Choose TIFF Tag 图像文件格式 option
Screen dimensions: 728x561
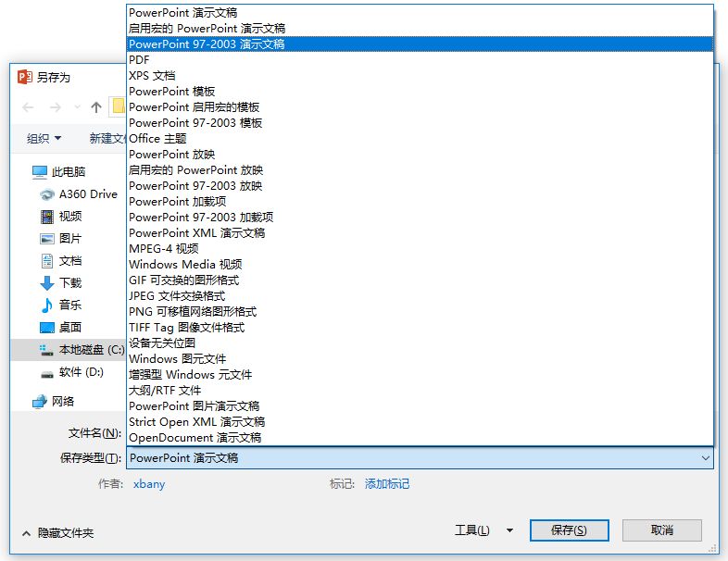pyautogui.click(x=420, y=328)
